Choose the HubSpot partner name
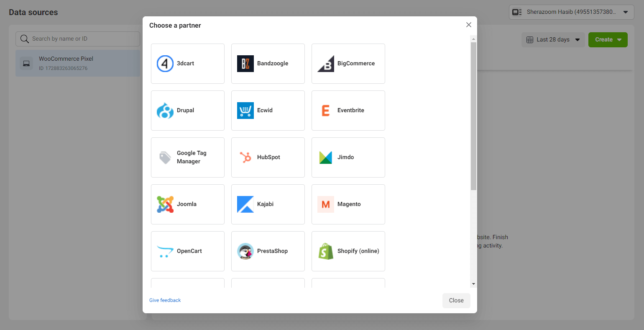The height and width of the screenshot is (330, 644). pyautogui.click(x=268, y=157)
